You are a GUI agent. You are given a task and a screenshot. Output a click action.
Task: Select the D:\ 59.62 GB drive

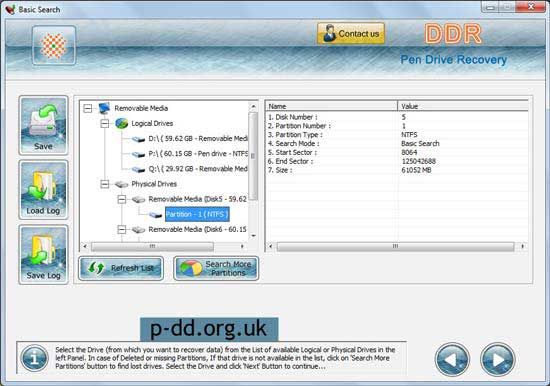pyautogui.click(x=198, y=139)
